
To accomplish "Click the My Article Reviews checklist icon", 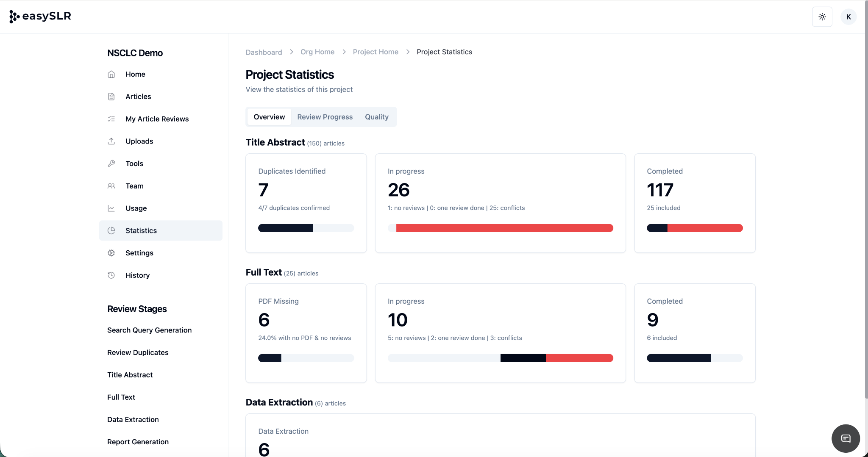I will [111, 119].
